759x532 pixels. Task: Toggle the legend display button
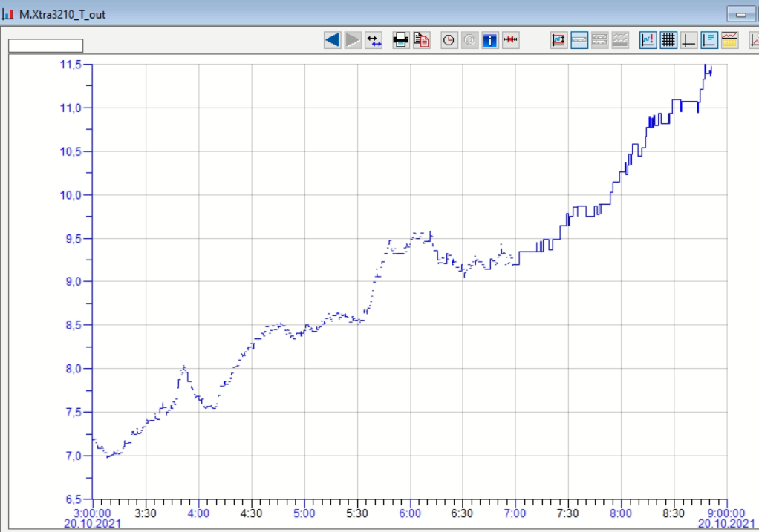[x=709, y=40]
